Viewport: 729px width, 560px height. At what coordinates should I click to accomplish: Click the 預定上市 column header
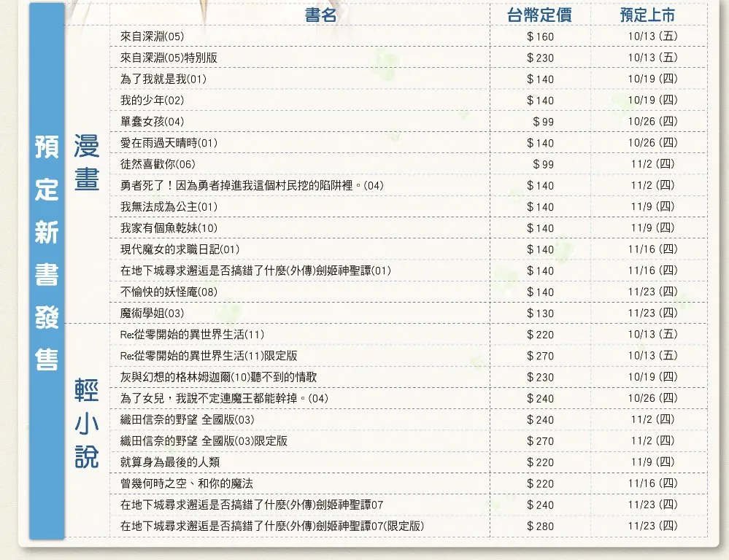point(648,15)
